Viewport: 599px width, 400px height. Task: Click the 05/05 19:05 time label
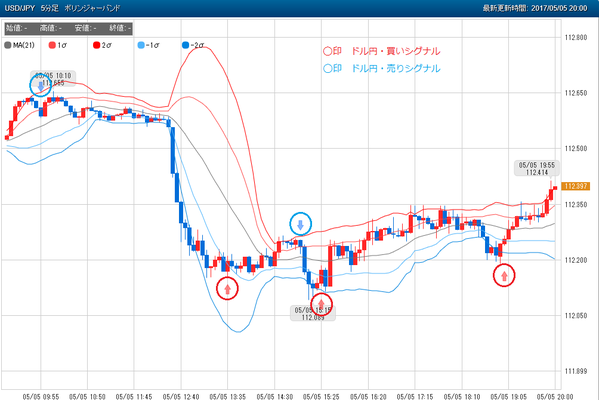(x=508, y=397)
